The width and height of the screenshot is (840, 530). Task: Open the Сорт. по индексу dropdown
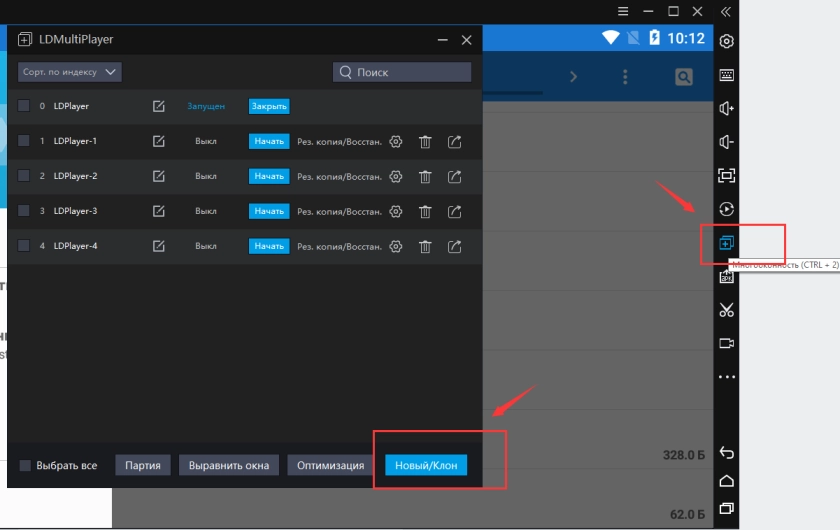point(70,72)
